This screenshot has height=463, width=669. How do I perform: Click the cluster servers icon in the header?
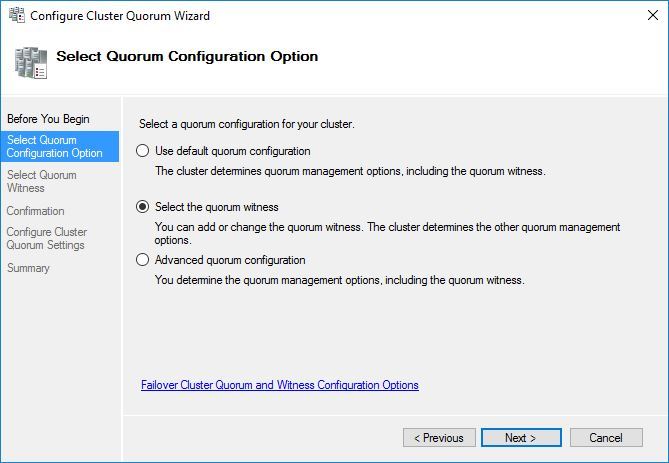pos(31,62)
